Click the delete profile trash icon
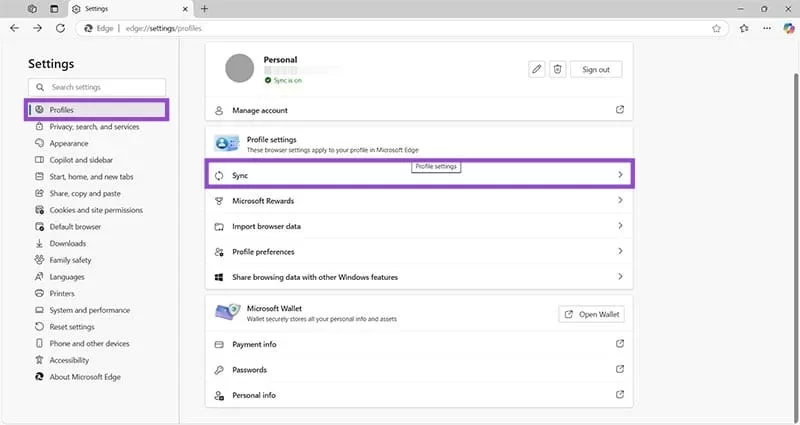Screen dimensions: 800x425 coord(558,69)
